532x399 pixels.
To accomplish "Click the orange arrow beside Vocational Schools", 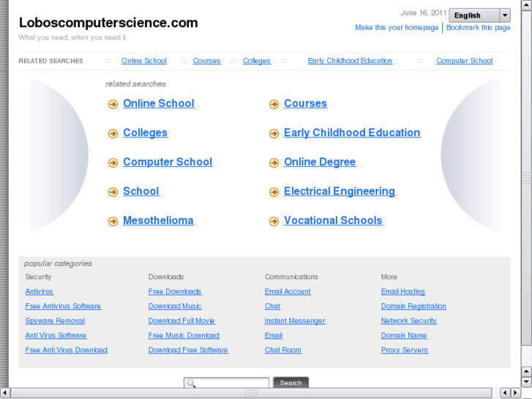I will point(274,221).
